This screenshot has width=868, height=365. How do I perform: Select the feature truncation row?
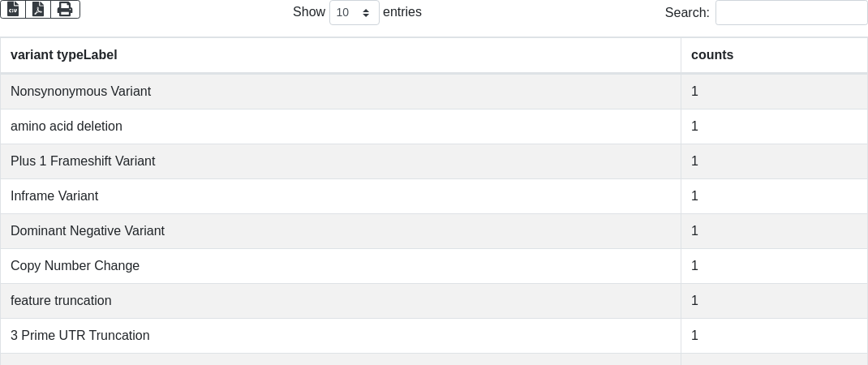coord(434,301)
